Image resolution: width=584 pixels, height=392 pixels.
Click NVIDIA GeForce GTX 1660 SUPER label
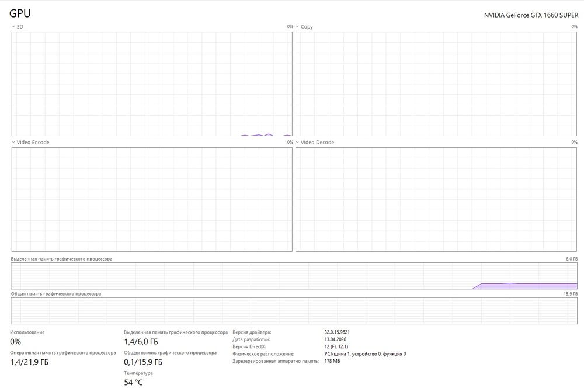tap(531, 15)
